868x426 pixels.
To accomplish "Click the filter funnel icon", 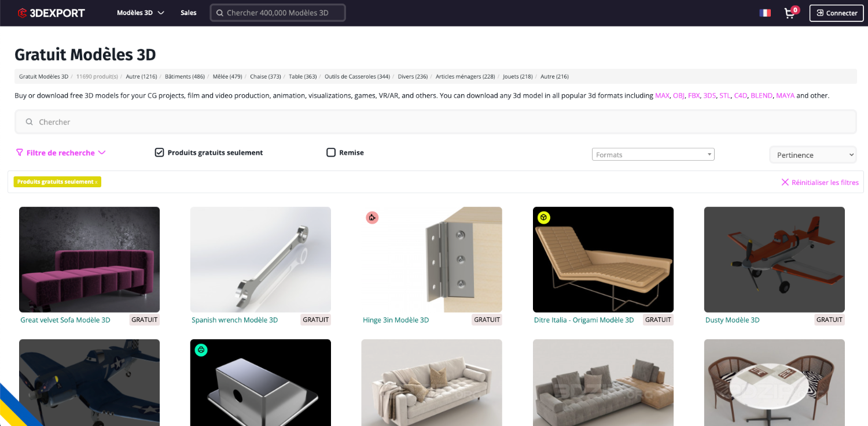I will 20,153.
